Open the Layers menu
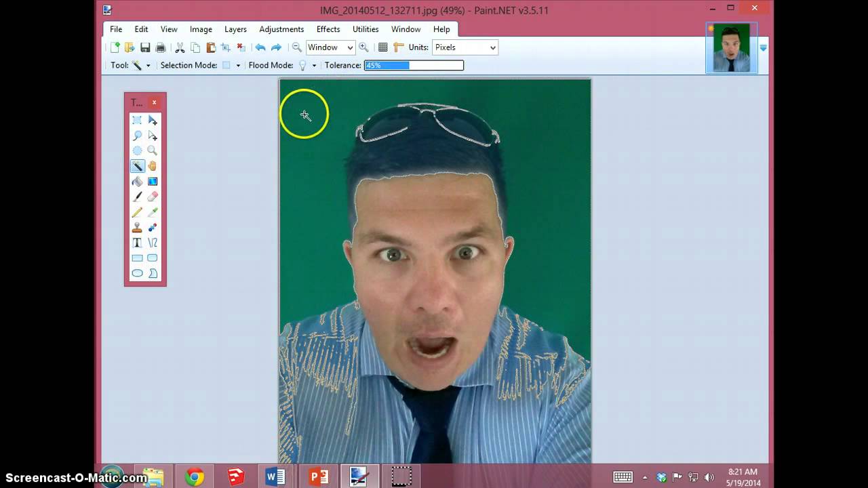This screenshot has width=868, height=488. [235, 29]
